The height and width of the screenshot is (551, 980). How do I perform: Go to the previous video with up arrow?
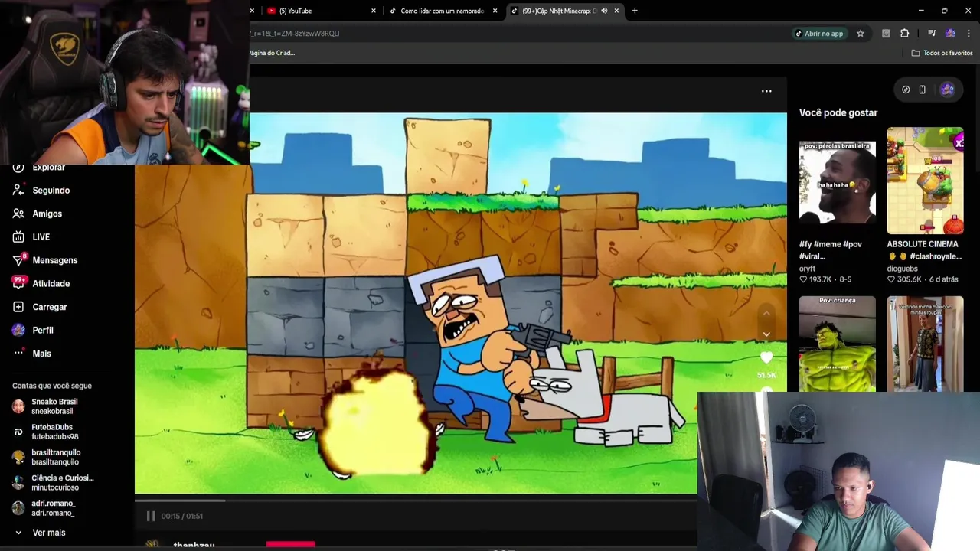766,313
